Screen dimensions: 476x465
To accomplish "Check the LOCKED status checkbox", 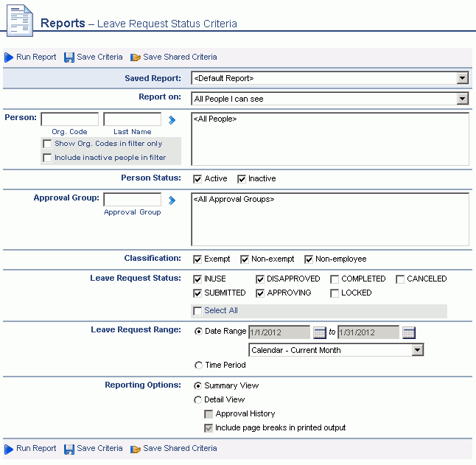I will [335, 293].
